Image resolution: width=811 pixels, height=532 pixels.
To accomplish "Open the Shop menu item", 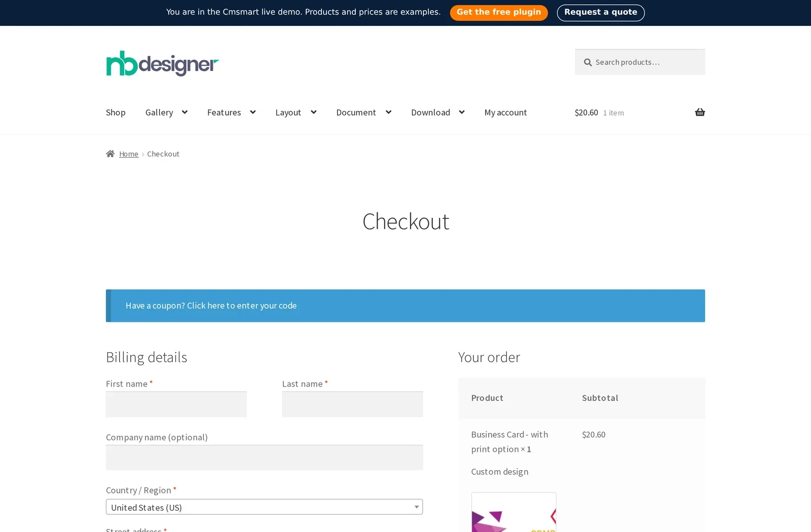I will coord(116,112).
